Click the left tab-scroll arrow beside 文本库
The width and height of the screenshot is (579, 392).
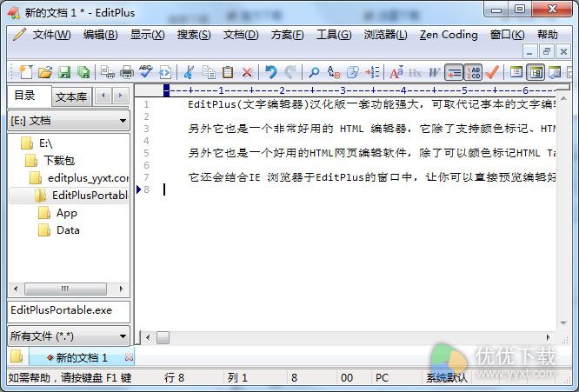(x=103, y=96)
